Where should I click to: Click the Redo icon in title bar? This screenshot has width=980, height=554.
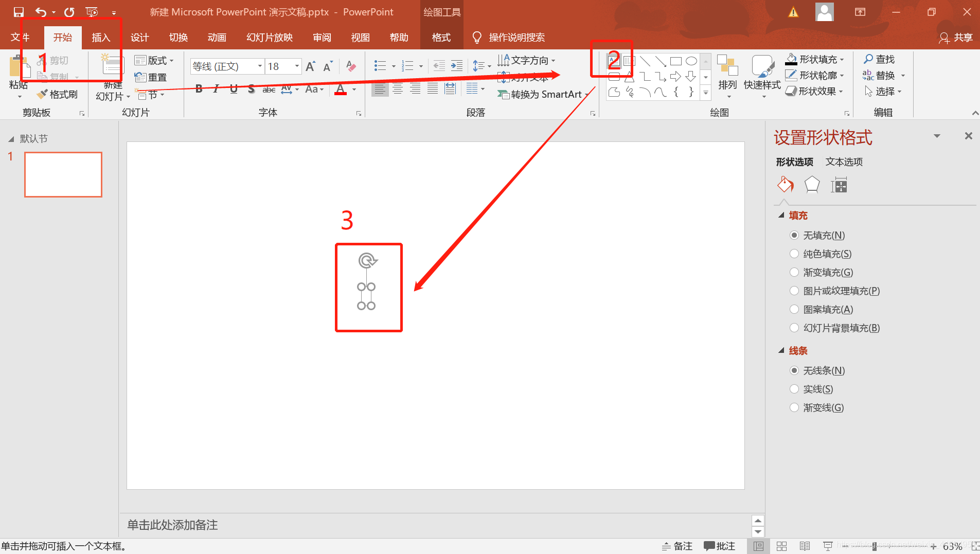coord(69,12)
